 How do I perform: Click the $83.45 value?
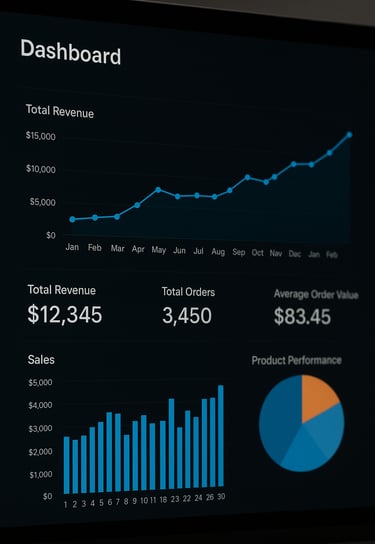(x=302, y=316)
